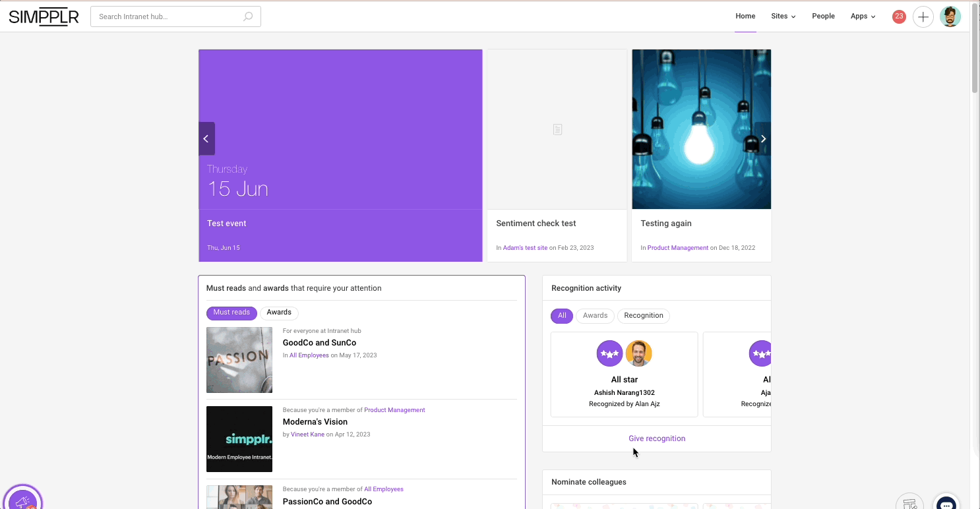The width and height of the screenshot is (980, 509).
Task: Open notifications badge showing 23
Action: coord(899,16)
